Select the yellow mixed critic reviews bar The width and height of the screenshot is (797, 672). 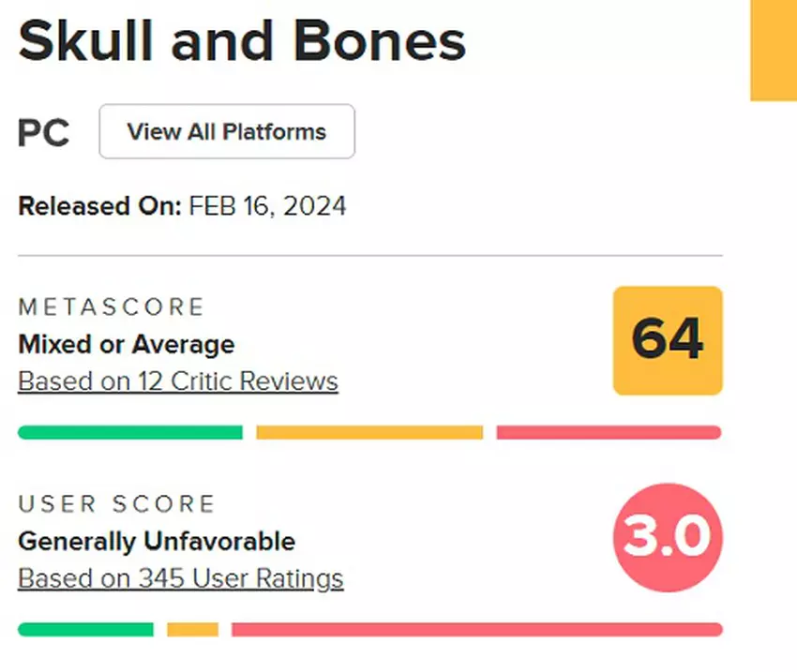(369, 432)
